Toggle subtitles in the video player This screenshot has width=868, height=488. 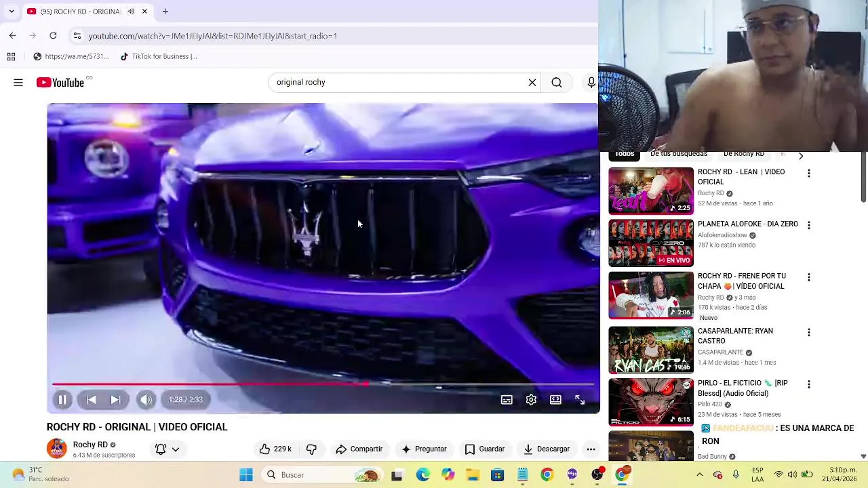[x=507, y=400]
